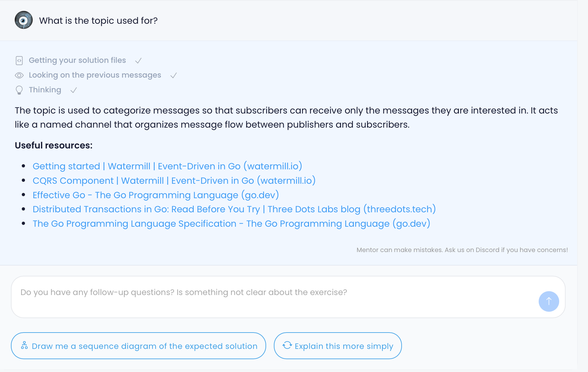Open Go Programming Language Specification link
Image resolution: width=588 pixels, height=372 pixels.
[x=231, y=224]
